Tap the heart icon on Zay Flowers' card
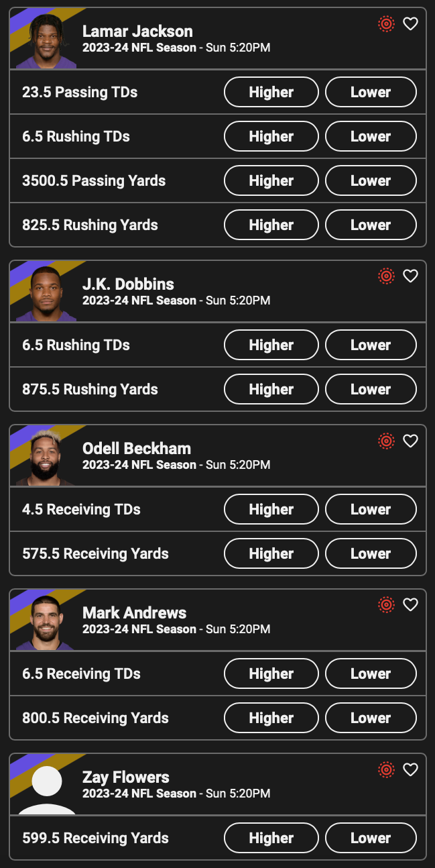This screenshot has width=435, height=868. tap(410, 769)
